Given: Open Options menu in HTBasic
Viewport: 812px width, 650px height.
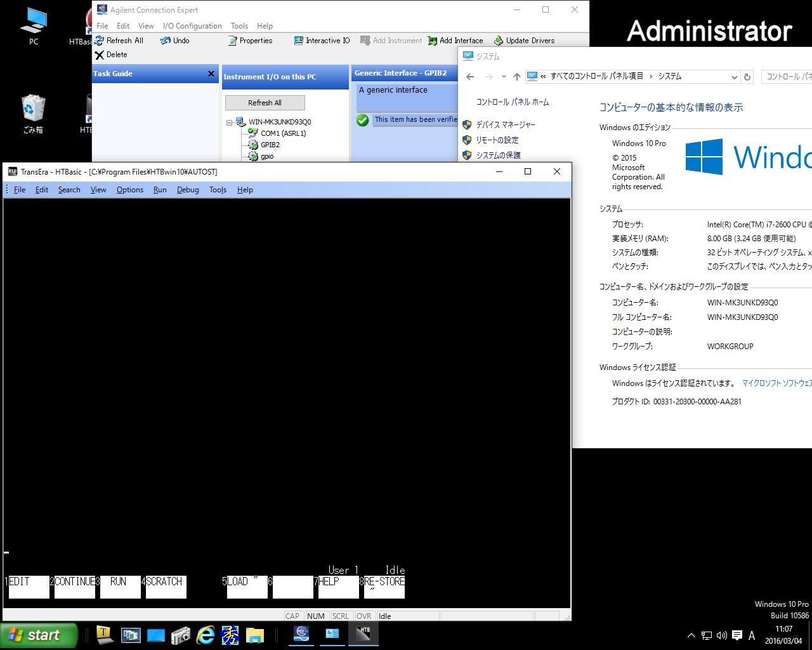Looking at the screenshot, I should tap(130, 190).
